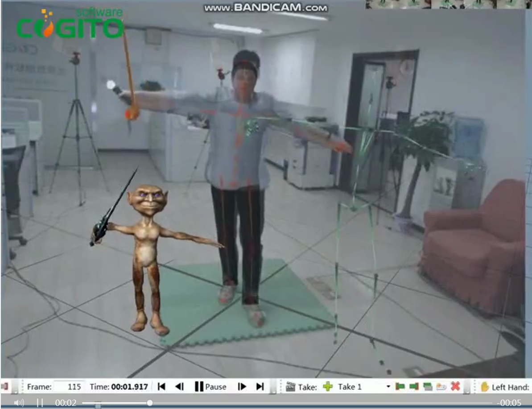The height and width of the screenshot is (409, 532).
Task: Click the red icon at toolbar start
Action: pos(4,387)
